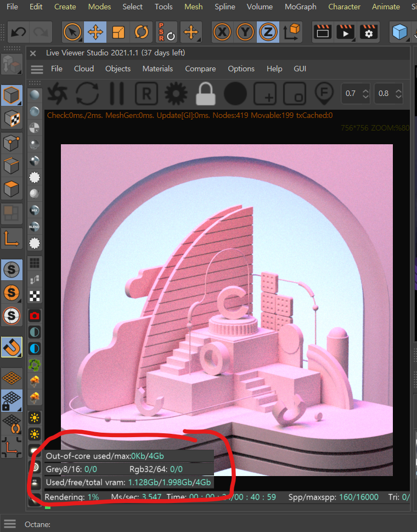
Task: Open the Materials menu in Live Viewer
Action: (x=157, y=69)
